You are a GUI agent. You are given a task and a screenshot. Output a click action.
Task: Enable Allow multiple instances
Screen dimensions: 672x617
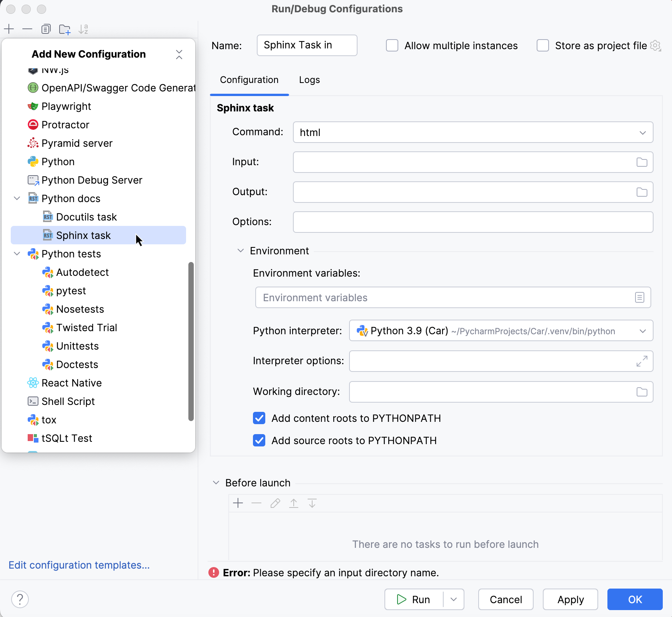point(392,45)
